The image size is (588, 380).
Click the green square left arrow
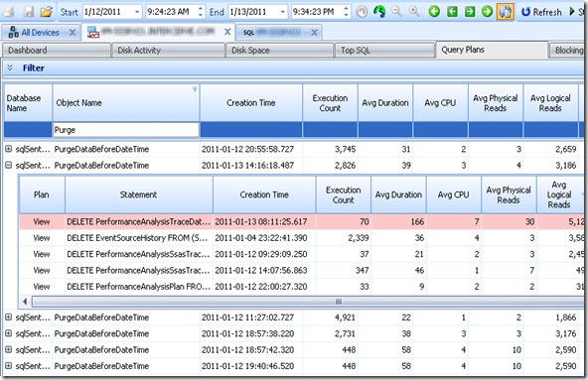pos(452,12)
